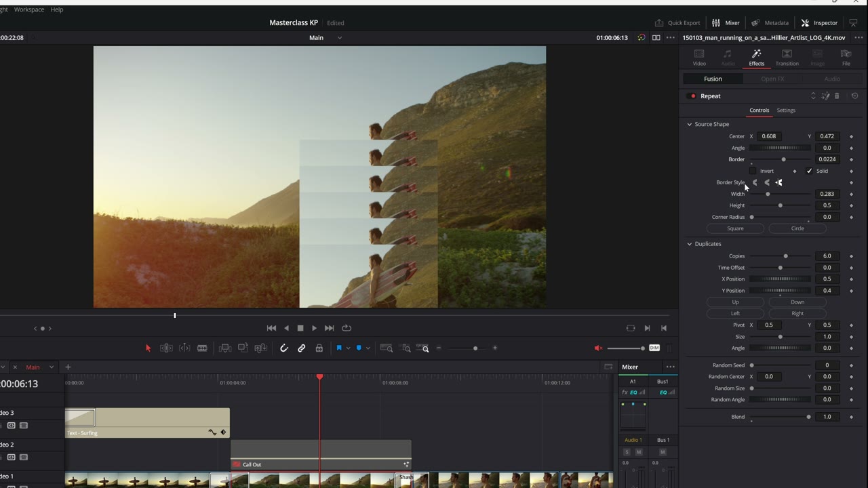Image resolution: width=868 pixels, height=488 pixels.
Task: Click the Replace Clip toolbar icon
Action: point(261,348)
